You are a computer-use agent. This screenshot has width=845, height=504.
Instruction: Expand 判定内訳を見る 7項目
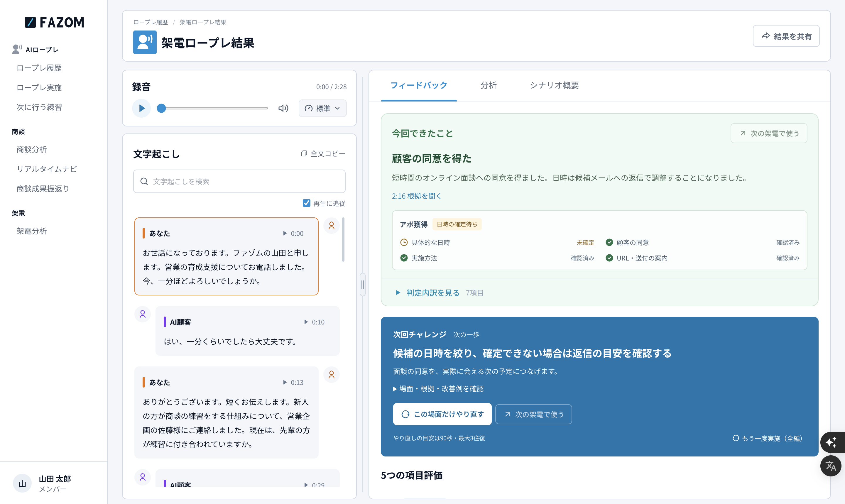[x=439, y=292]
